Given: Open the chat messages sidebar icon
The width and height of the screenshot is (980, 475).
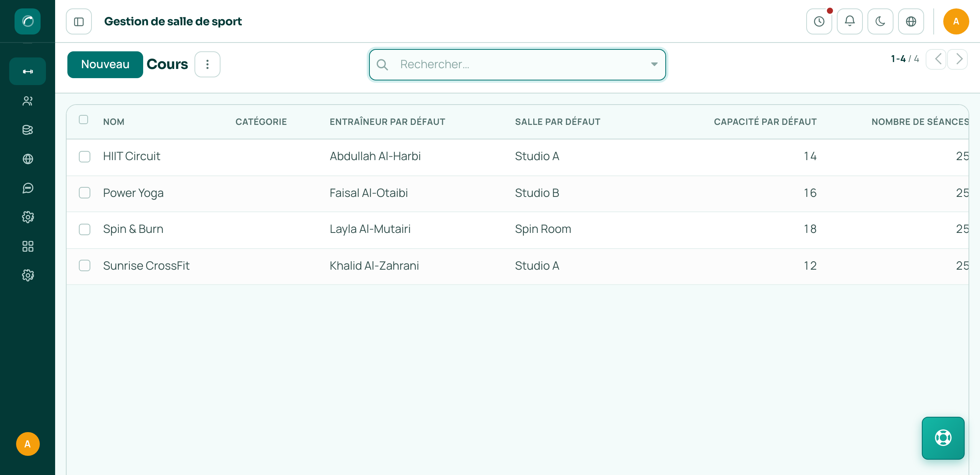Looking at the screenshot, I should coord(28,188).
